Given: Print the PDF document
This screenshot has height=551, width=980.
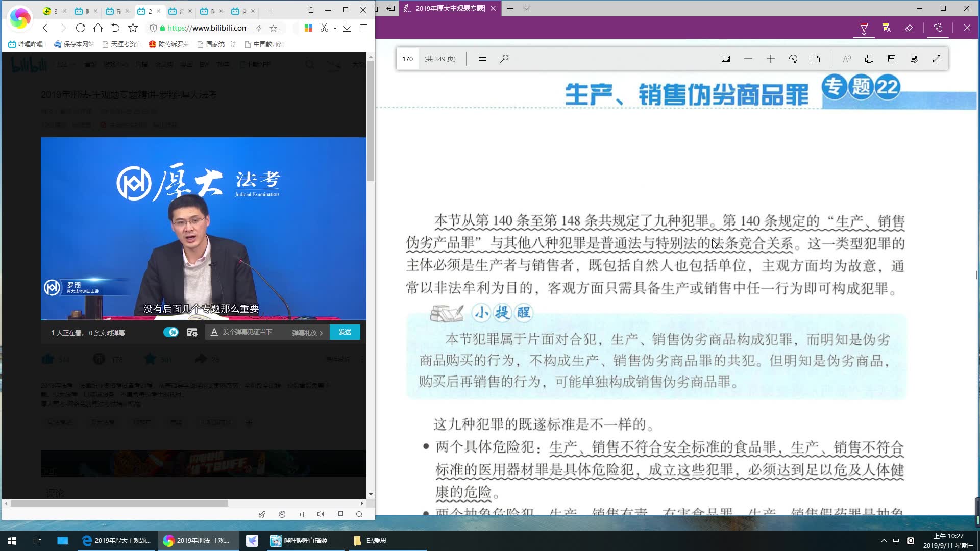Looking at the screenshot, I should [869, 59].
